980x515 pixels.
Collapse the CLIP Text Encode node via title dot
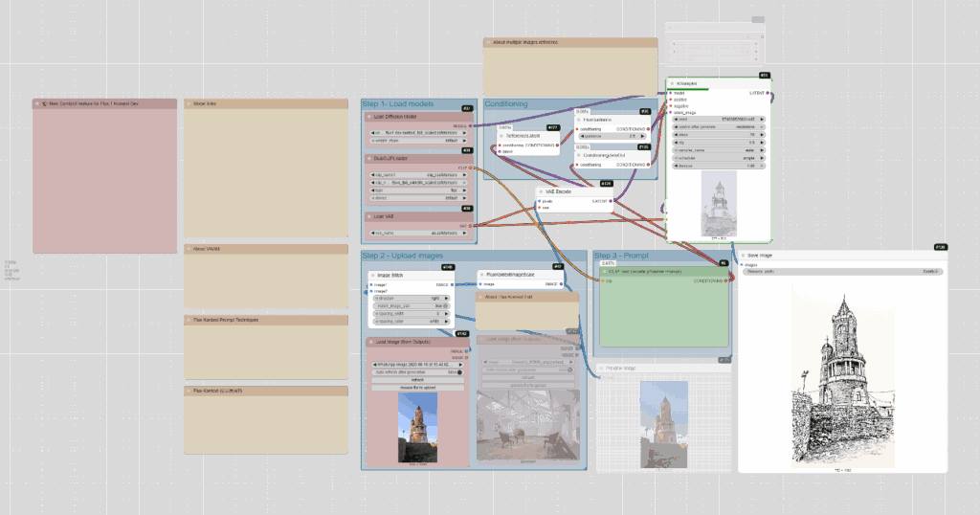[x=605, y=272]
